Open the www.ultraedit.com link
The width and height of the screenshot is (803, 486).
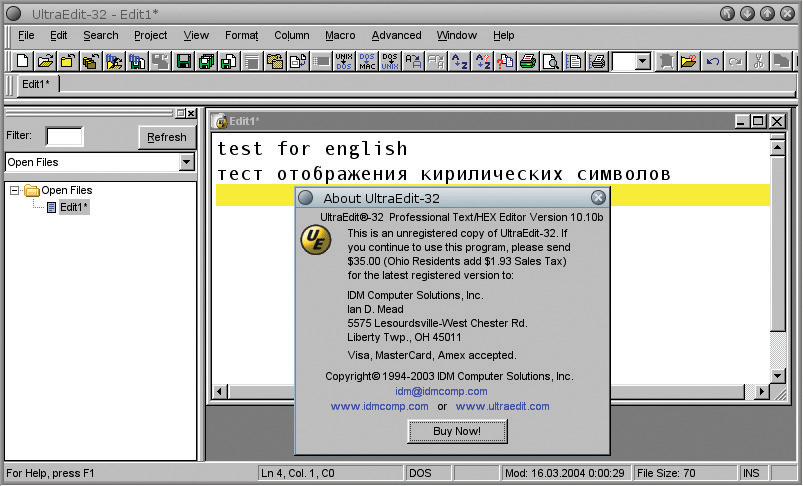502,406
